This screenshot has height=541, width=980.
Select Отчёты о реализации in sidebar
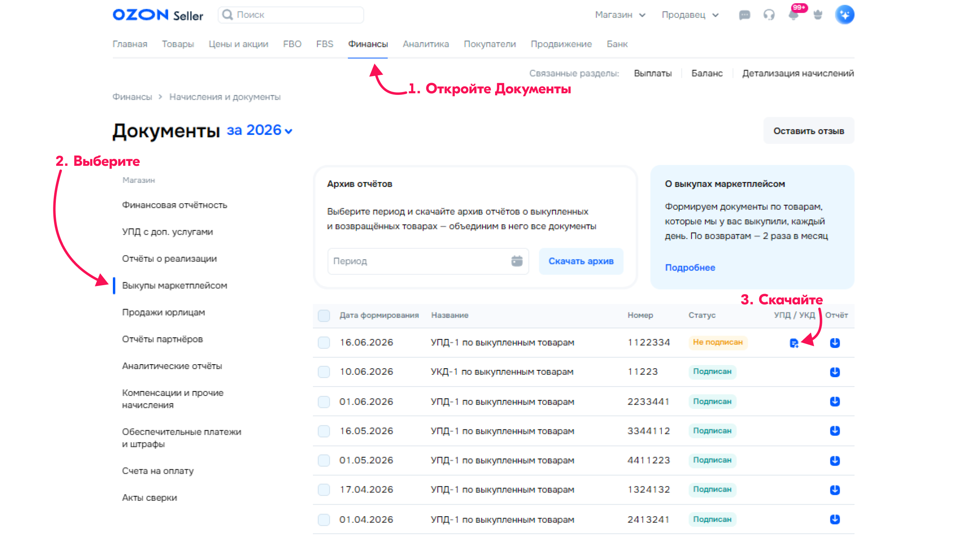pos(170,259)
